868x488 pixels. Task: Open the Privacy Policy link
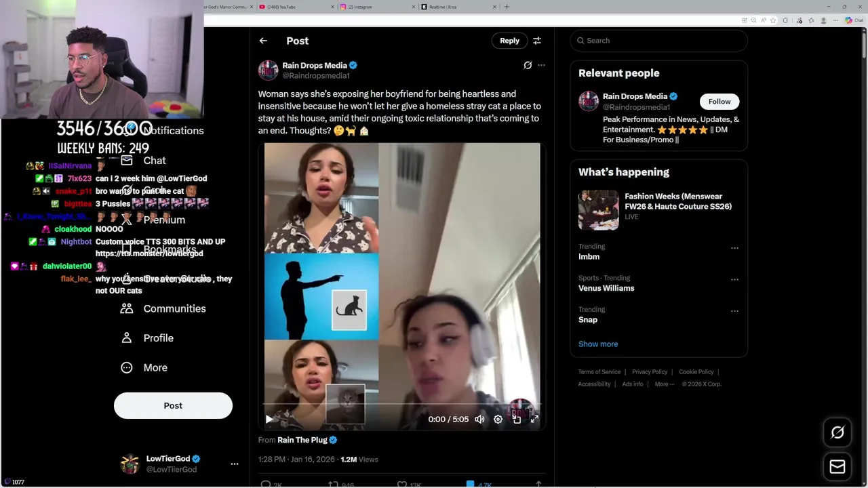coord(650,372)
